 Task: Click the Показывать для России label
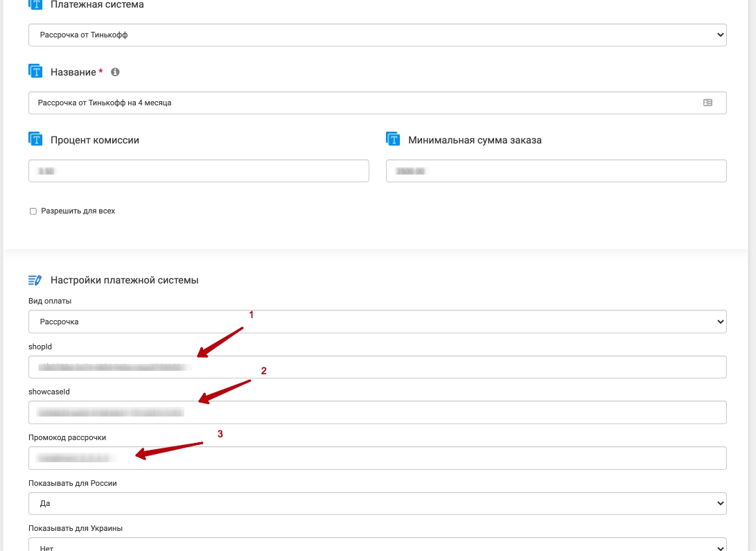click(x=73, y=483)
